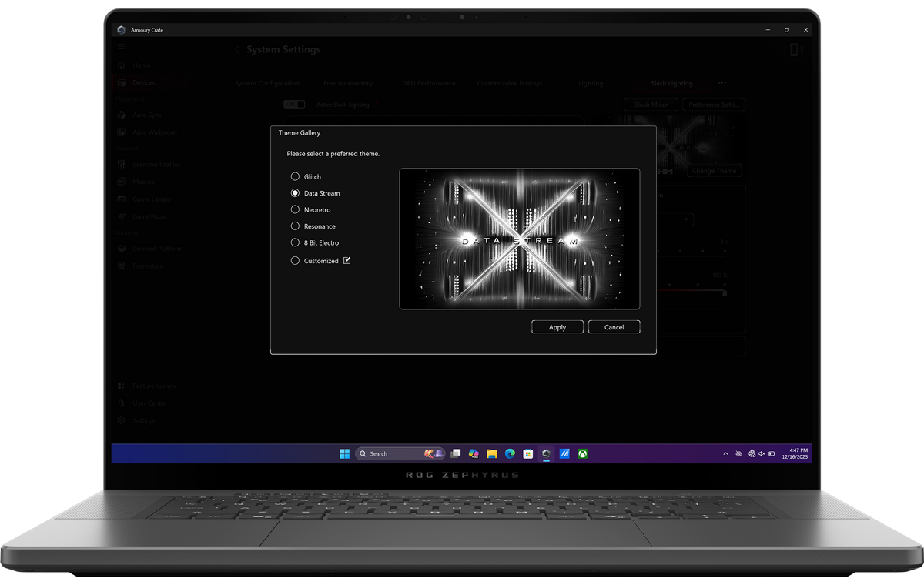Open the Windows Start menu
Screen dimensions: 924x585
pyautogui.click(x=344, y=453)
